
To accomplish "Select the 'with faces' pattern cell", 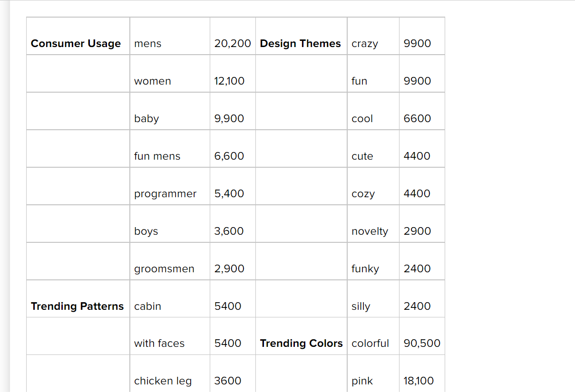I will click(170, 336).
